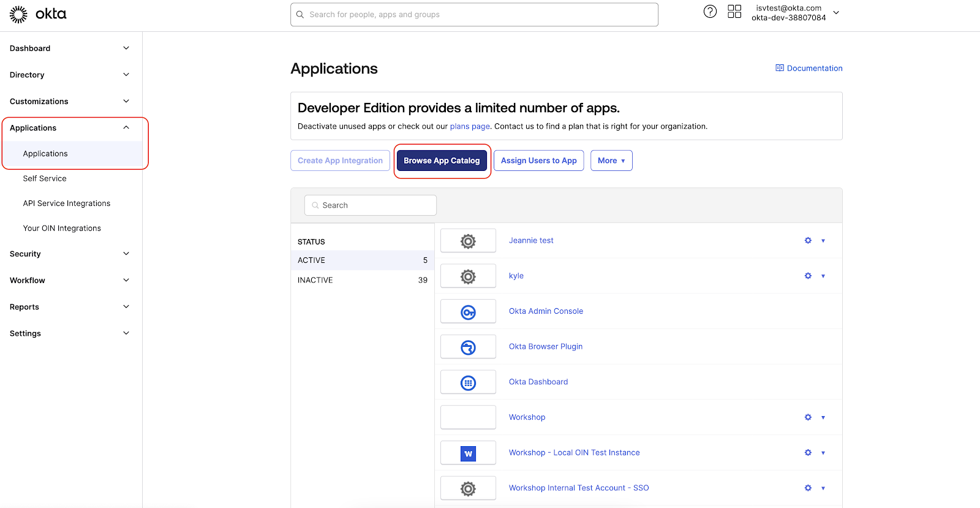Open dropdown arrow for Jeannie test
This screenshot has width=980, height=508.
pyautogui.click(x=823, y=241)
